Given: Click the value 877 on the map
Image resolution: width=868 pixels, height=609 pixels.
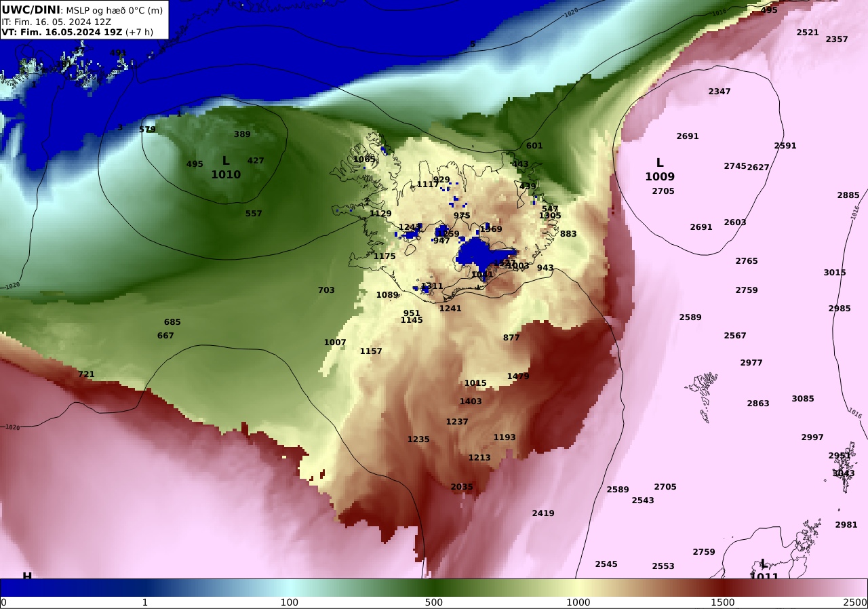Looking at the screenshot, I should coord(511,338).
